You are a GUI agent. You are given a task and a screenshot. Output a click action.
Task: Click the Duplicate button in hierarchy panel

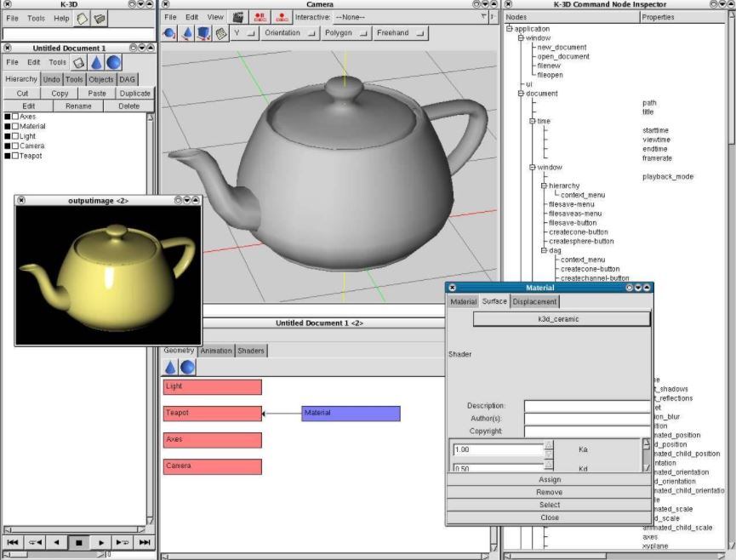coord(134,92)
